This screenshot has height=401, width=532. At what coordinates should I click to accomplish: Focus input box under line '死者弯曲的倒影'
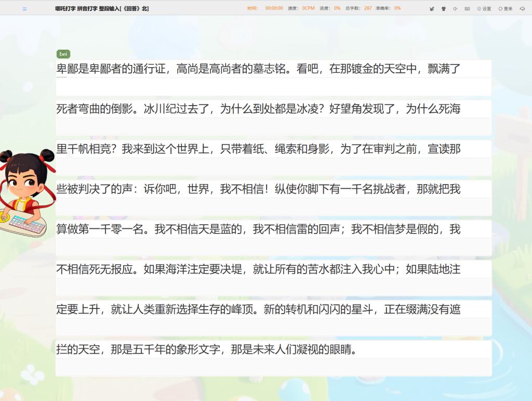click(x=273, y=126)
